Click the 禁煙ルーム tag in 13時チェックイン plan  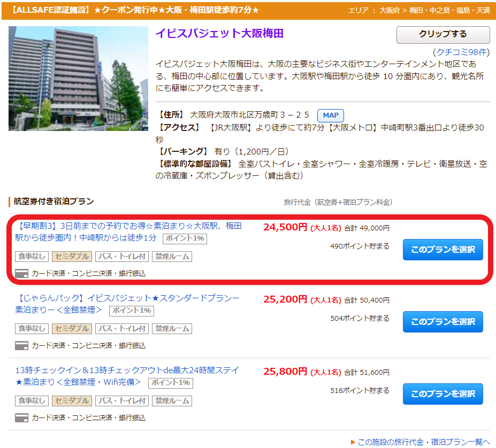click(172, 400)
